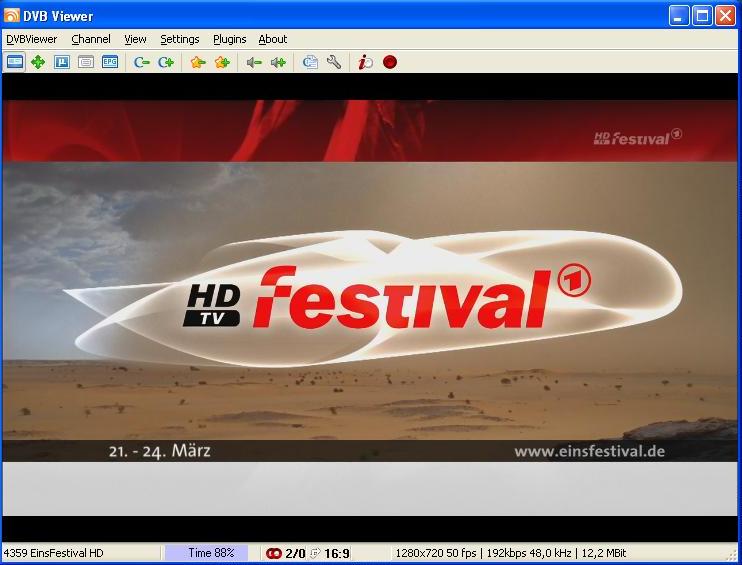
Task: Click the DVB Viewer title bar icon
Action: [11, 15]
